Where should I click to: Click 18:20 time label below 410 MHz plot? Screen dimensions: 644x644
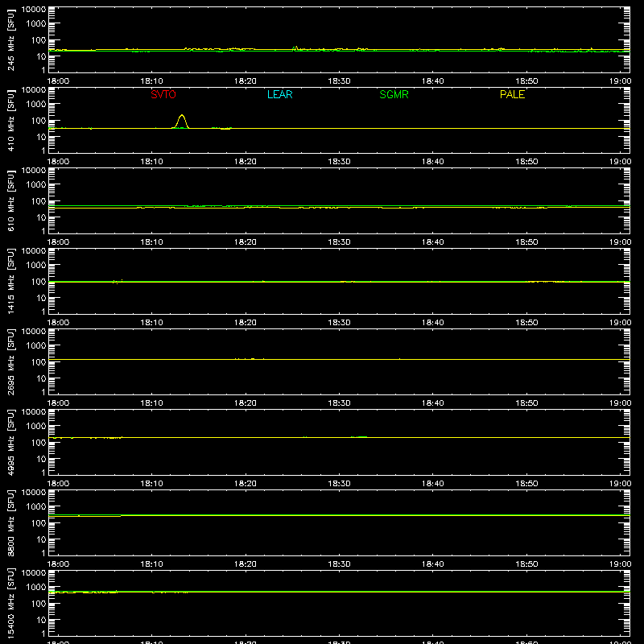(x=246, y=162)
